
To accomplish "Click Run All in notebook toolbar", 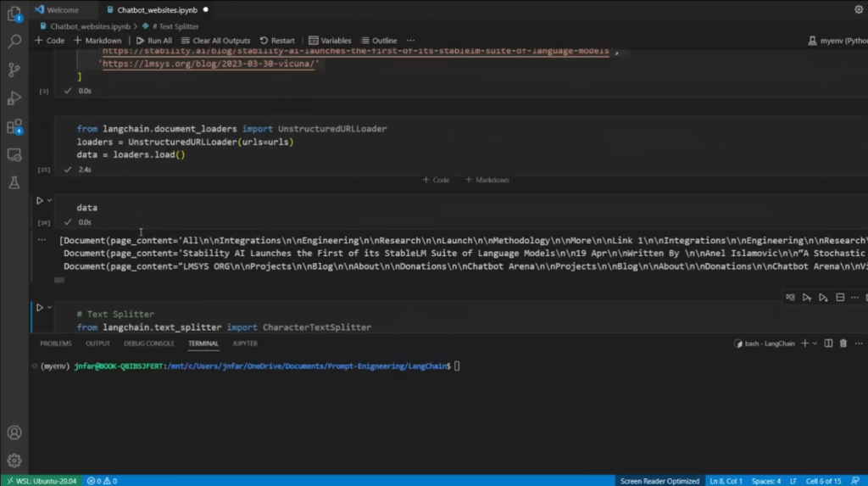I will click(153, 41).
